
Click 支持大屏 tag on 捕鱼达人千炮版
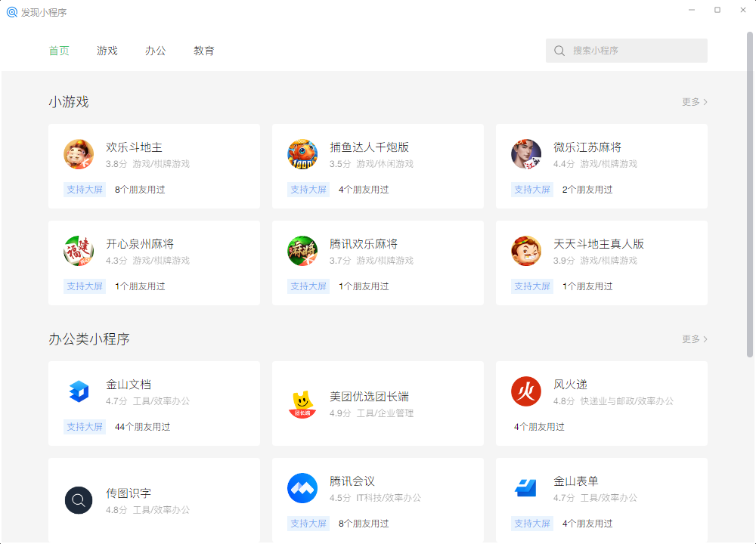point(308,190)
